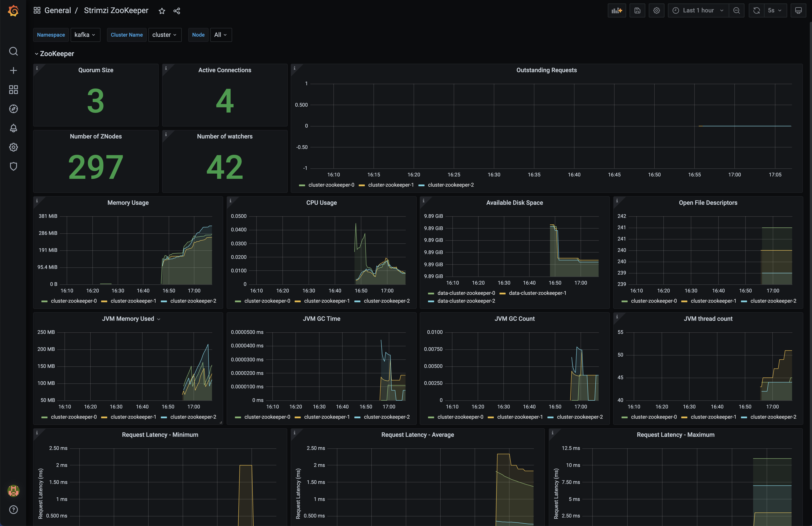Open the Node All dropdown

pyautogui.click(x=221, y=35)
